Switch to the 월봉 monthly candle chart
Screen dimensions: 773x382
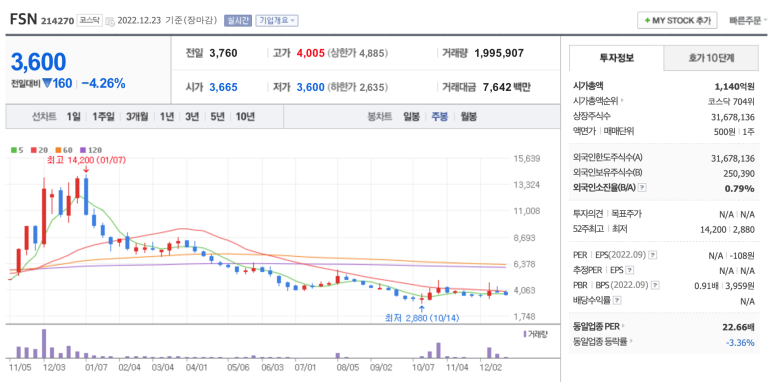(x=469, y=117)
